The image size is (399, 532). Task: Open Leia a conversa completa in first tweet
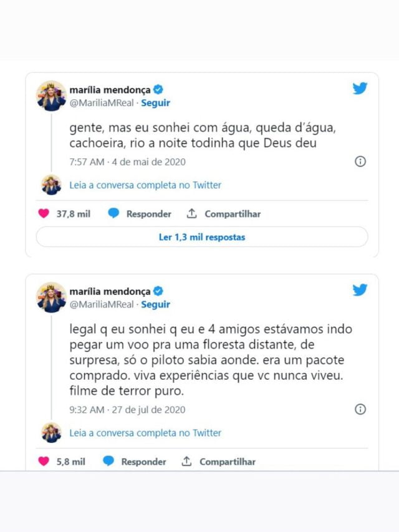point(145,185)
